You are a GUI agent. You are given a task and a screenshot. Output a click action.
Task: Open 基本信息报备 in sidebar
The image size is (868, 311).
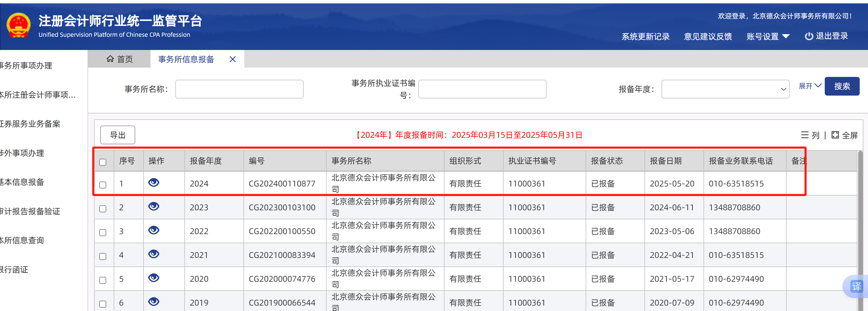point(22,182)
